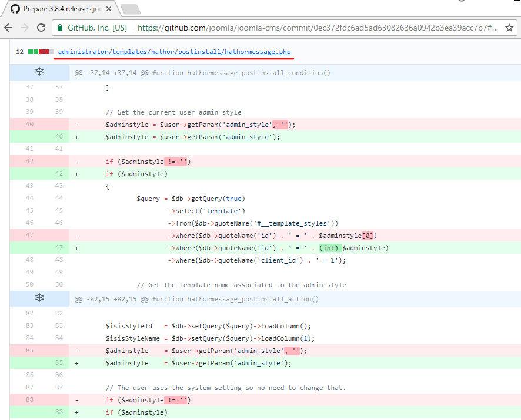
Task: Expand diff above postinstall_action hunk
Action: [x=39, y=297]
